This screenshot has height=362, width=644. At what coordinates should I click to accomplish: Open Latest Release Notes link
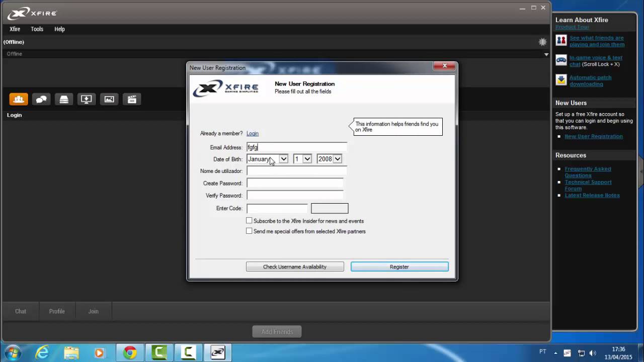click(x=592, y=195)
